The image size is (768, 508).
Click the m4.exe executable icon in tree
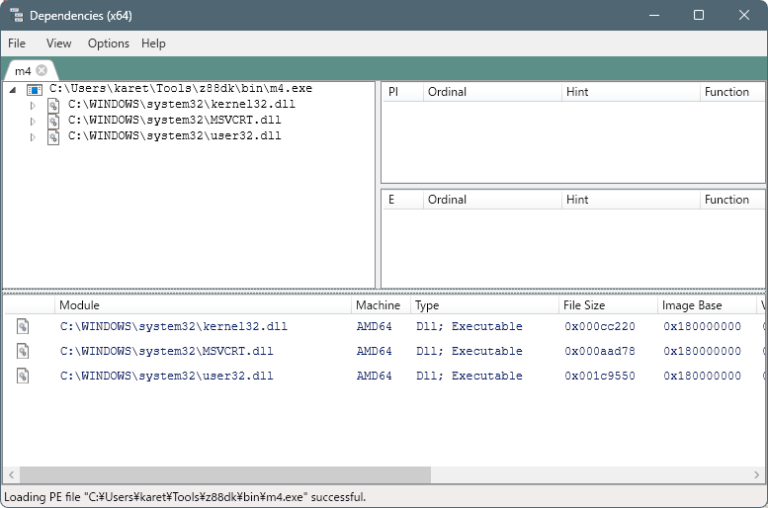(34, 89)
